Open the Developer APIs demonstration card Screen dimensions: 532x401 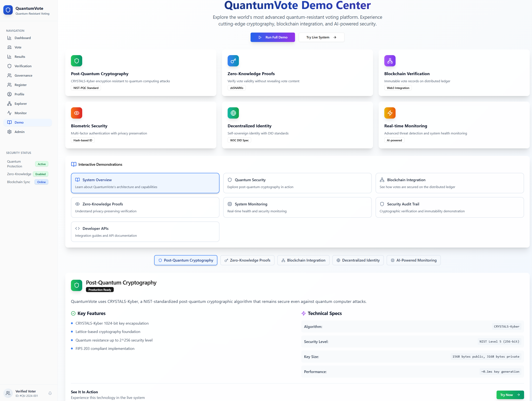[145, 232]
